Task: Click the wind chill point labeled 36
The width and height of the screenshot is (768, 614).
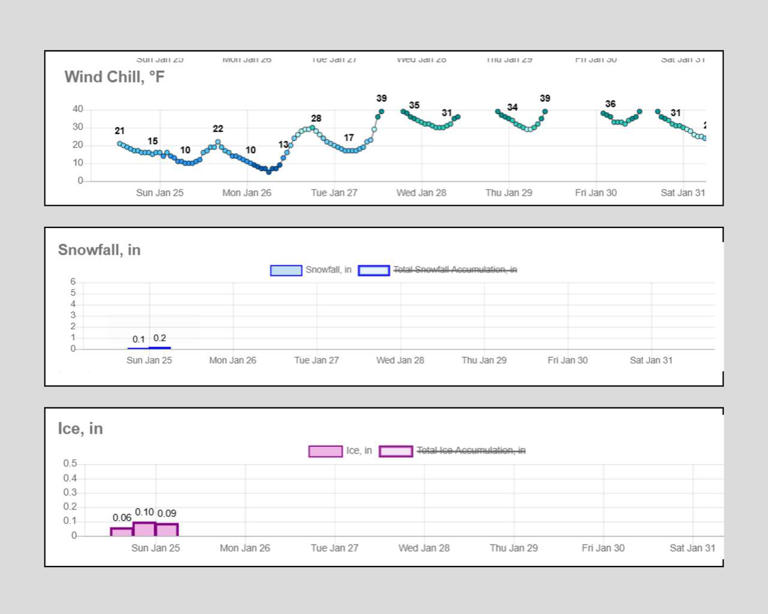Action: click(603, 113)
